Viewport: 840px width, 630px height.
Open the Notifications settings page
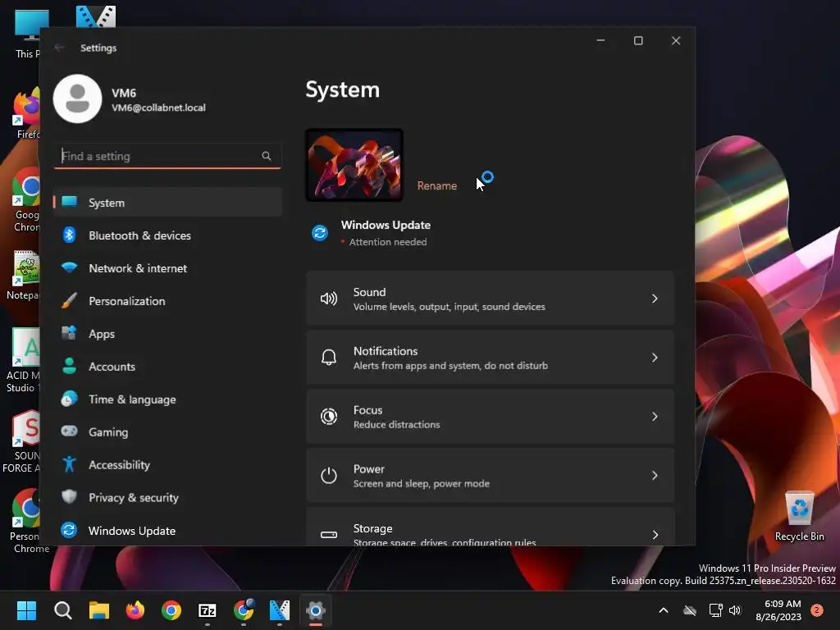click(491, 358)
